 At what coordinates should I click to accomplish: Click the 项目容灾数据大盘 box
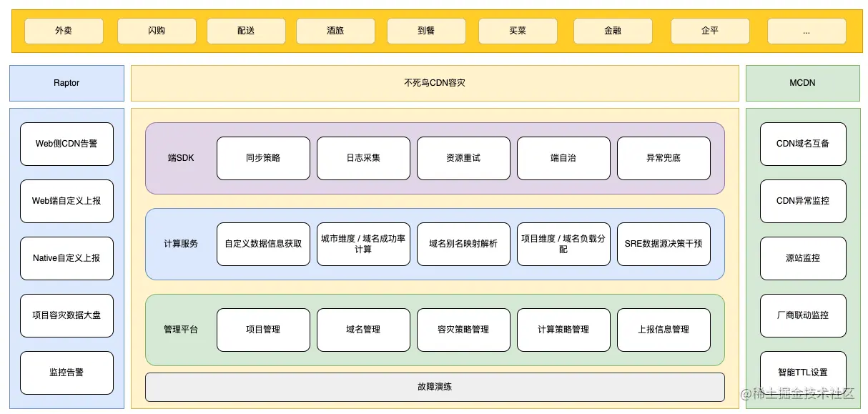click(66, 315)
